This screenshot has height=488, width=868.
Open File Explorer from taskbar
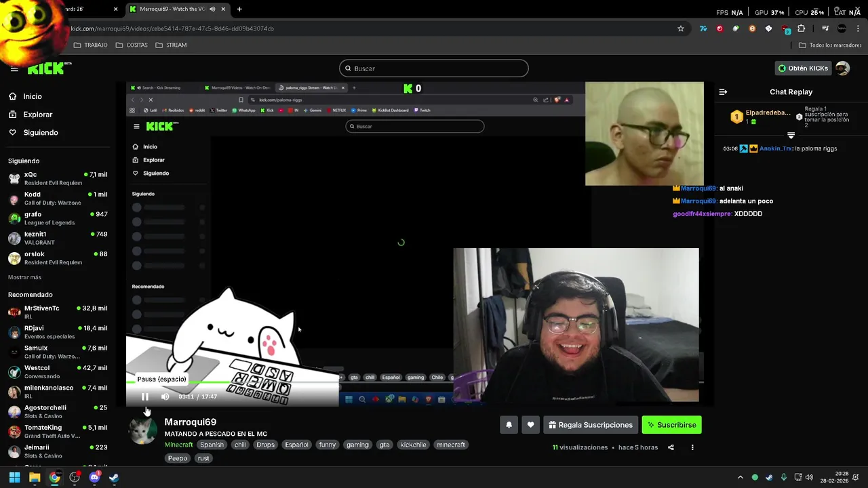pyautogui.click(x=35, y=477)
